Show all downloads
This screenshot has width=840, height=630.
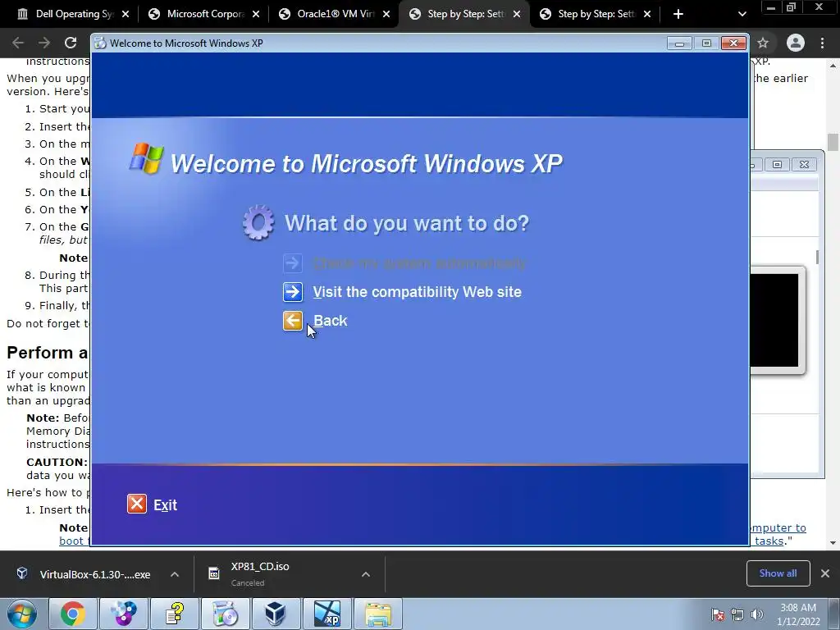778,573
